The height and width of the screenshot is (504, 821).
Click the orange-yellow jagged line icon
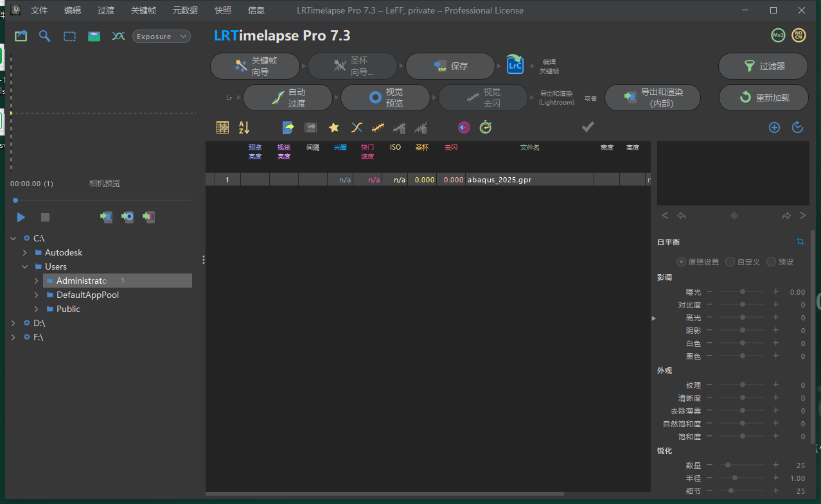(x=378, y=127)
